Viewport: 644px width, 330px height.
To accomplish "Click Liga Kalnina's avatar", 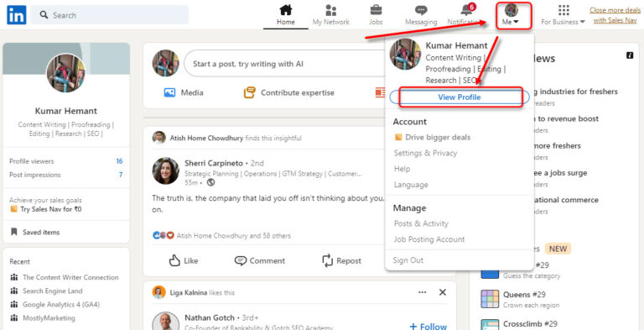I will pyautogui.click(x=159, y=292).
